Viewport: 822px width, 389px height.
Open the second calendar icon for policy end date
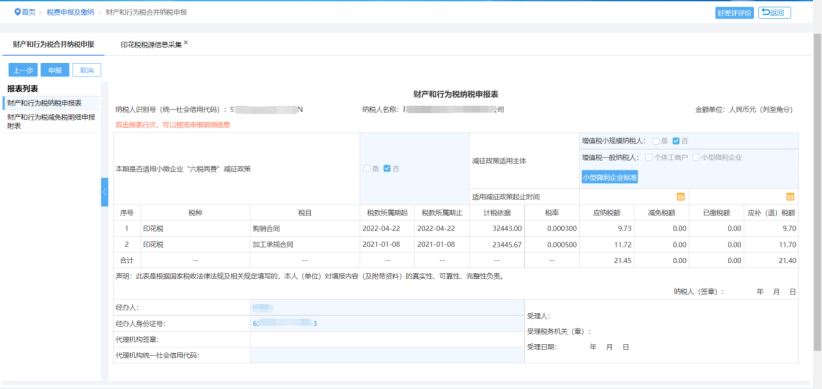[x=790, y=197]
